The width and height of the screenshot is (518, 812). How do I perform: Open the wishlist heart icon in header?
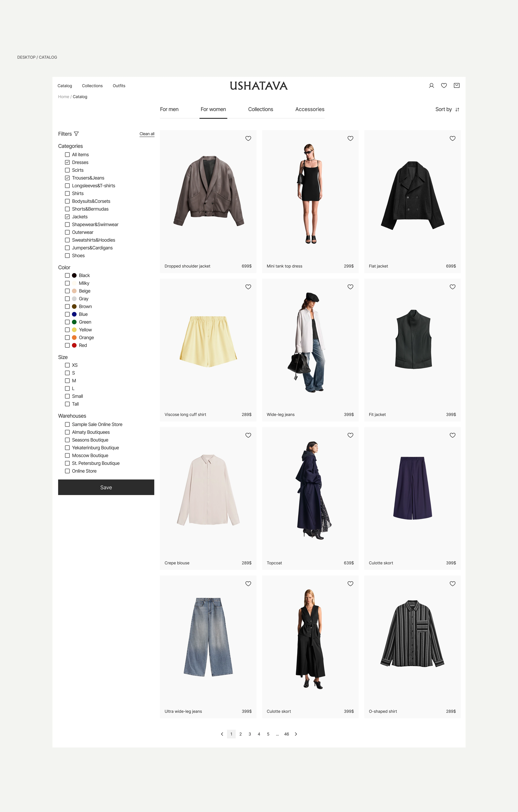click(444, 86)
